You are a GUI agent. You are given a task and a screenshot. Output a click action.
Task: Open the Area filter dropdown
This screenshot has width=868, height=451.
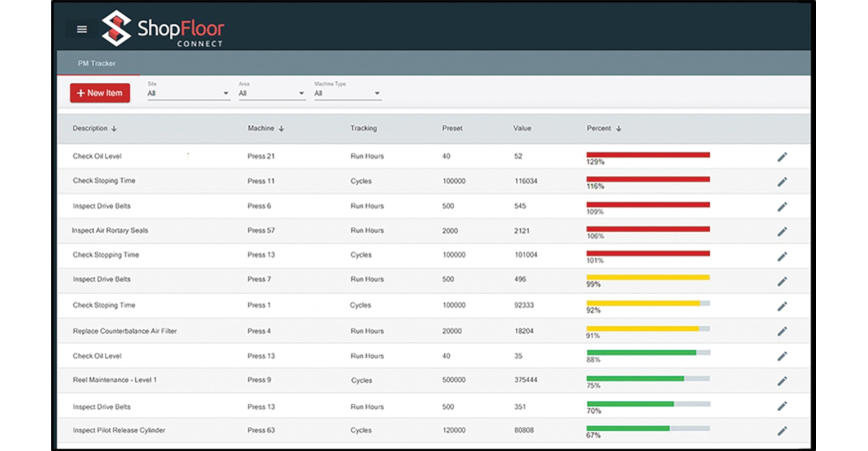[271, 94]
